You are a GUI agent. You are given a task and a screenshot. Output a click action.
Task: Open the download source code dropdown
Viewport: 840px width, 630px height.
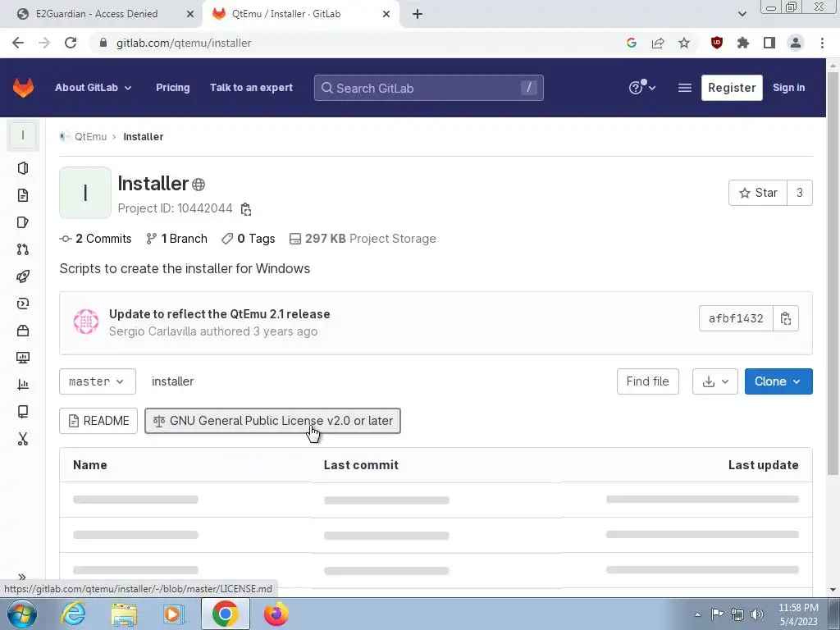click(x=715, y=381)
